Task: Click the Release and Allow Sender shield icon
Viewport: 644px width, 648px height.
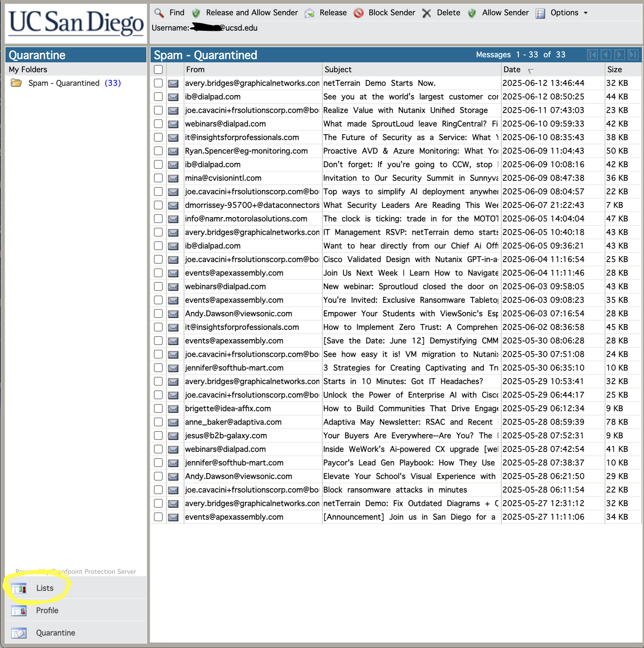Action: coord(196,13)
